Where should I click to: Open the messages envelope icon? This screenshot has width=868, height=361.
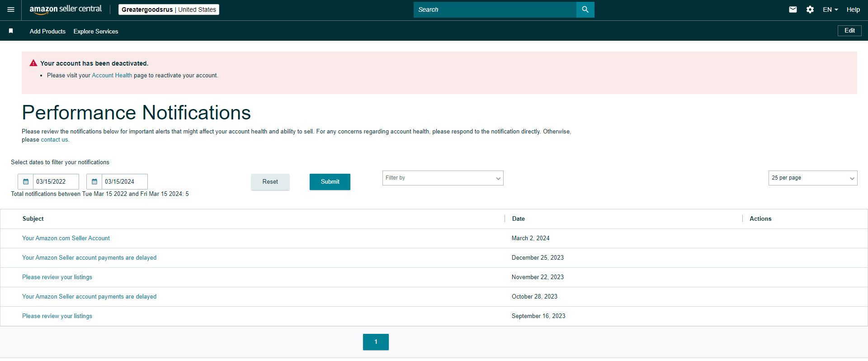click(x=793, y=9)
